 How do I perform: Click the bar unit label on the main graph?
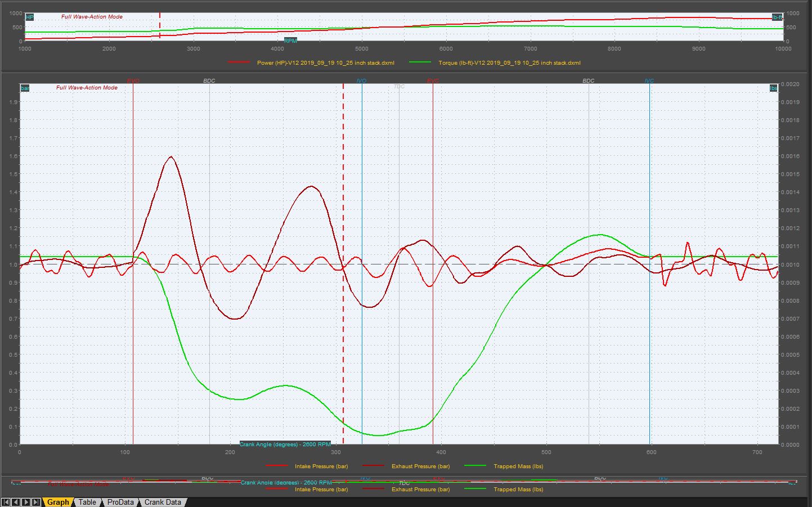25,88
